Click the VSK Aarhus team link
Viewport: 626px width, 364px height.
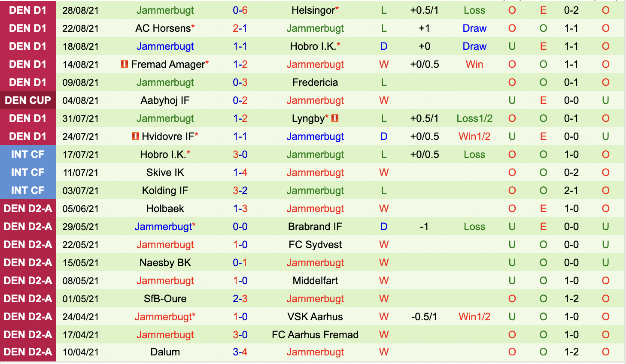315,317
